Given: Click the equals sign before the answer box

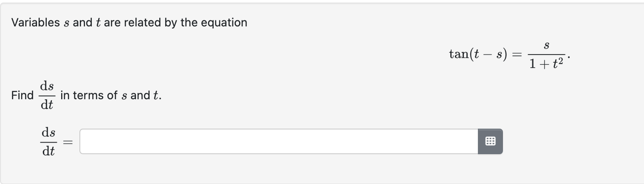Looking at the screenshot, I should click(x=68, y=142).
